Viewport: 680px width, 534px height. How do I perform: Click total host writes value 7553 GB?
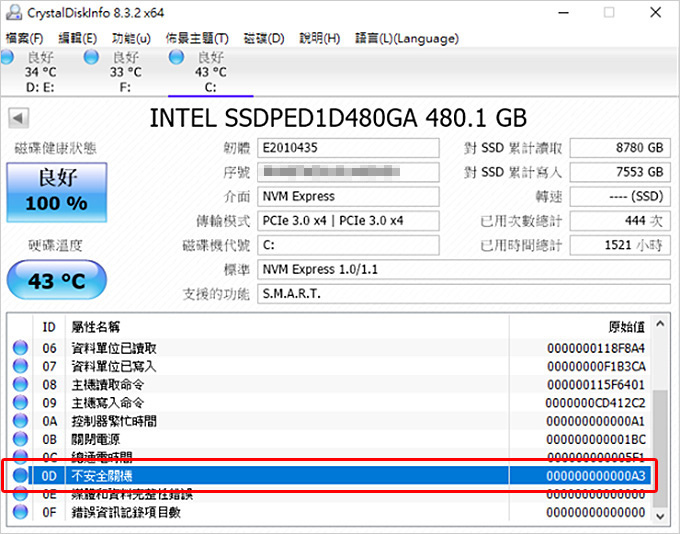coord(620,172)
